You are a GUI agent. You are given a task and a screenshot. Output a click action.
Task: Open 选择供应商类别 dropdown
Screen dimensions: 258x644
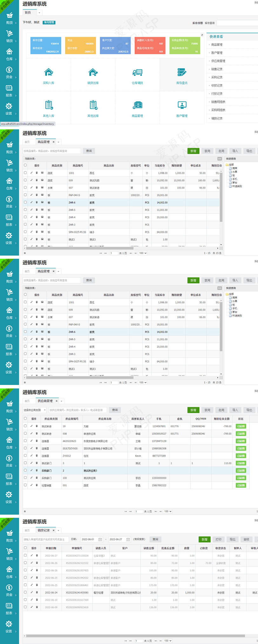point(35,410)
